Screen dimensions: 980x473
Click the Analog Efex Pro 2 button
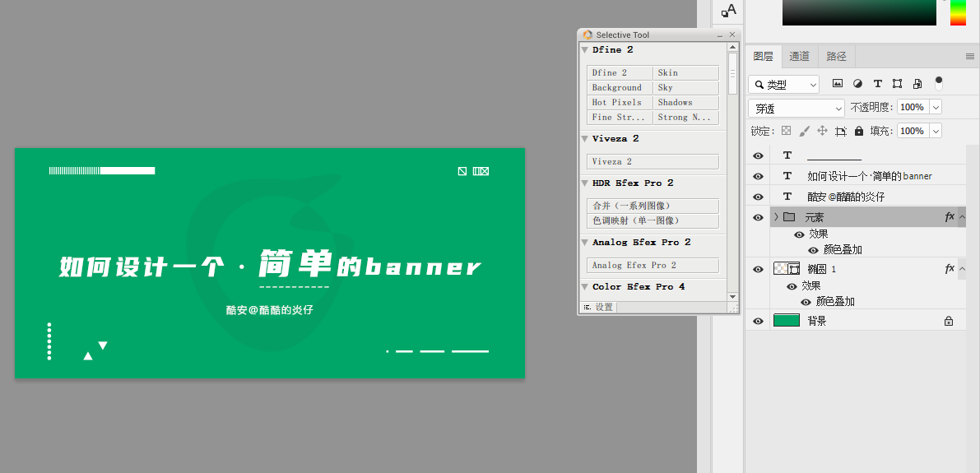coord(653,266)
